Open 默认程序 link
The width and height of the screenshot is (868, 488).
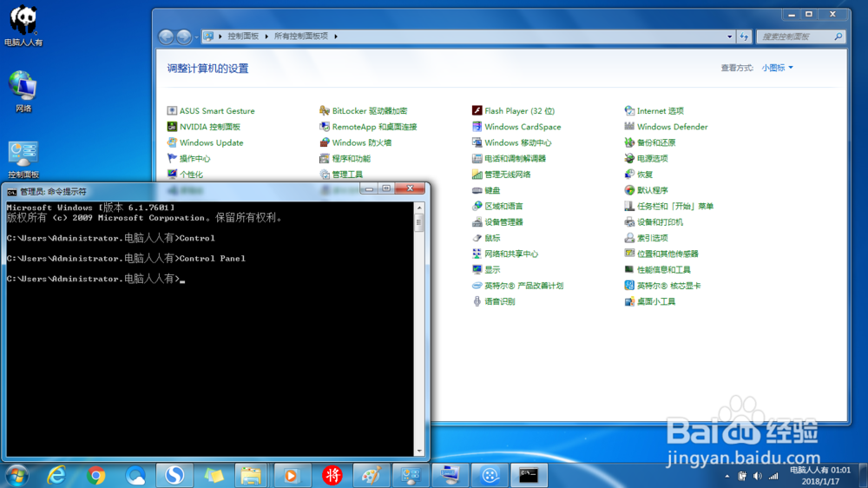point(647,190)
